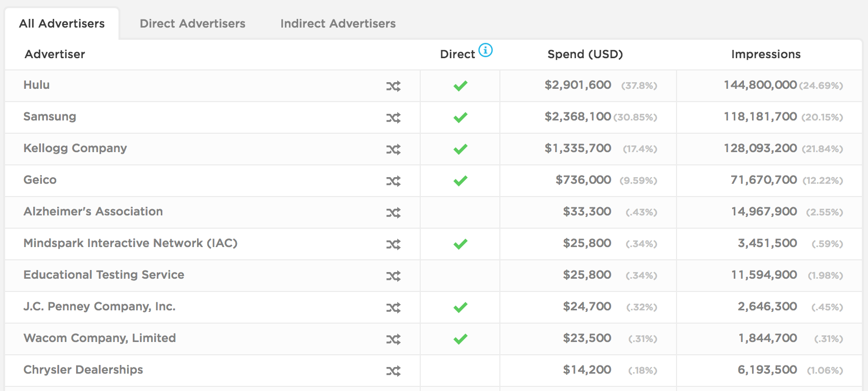Click the compare icon next to Hulu
This screenshot has width=868, height=391.
click(393, 86)
